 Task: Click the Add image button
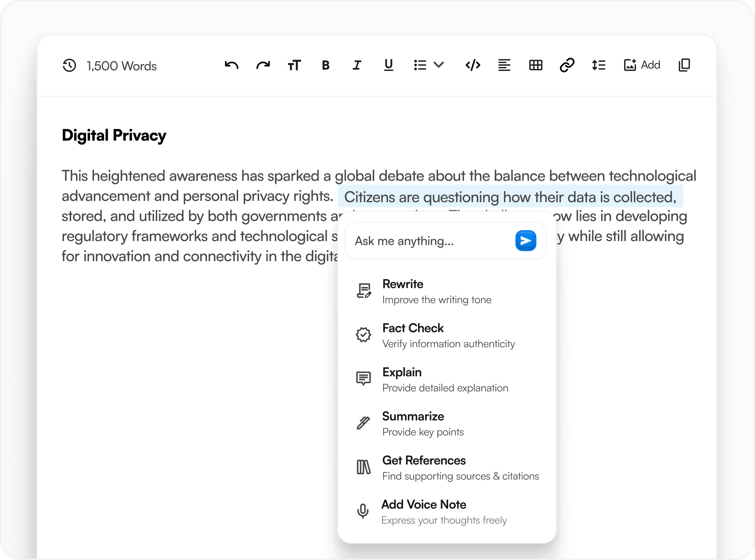pyautogui.click(x=642, y=65)
